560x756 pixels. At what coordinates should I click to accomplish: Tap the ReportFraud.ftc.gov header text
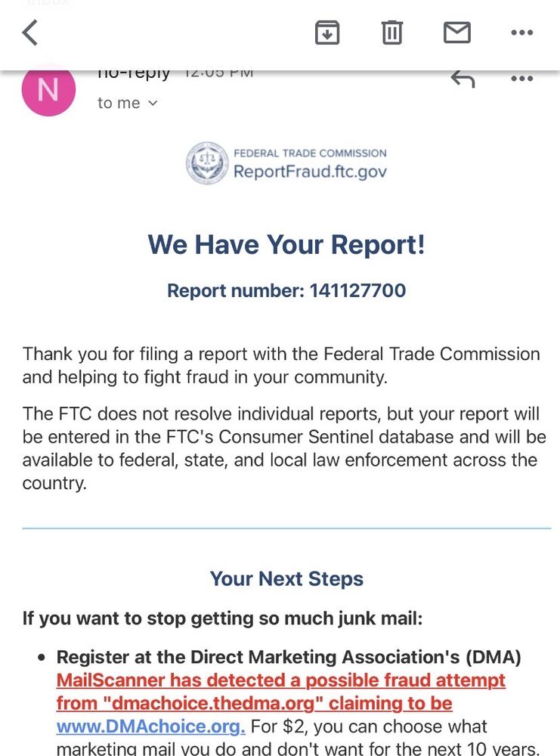(310, 171)
